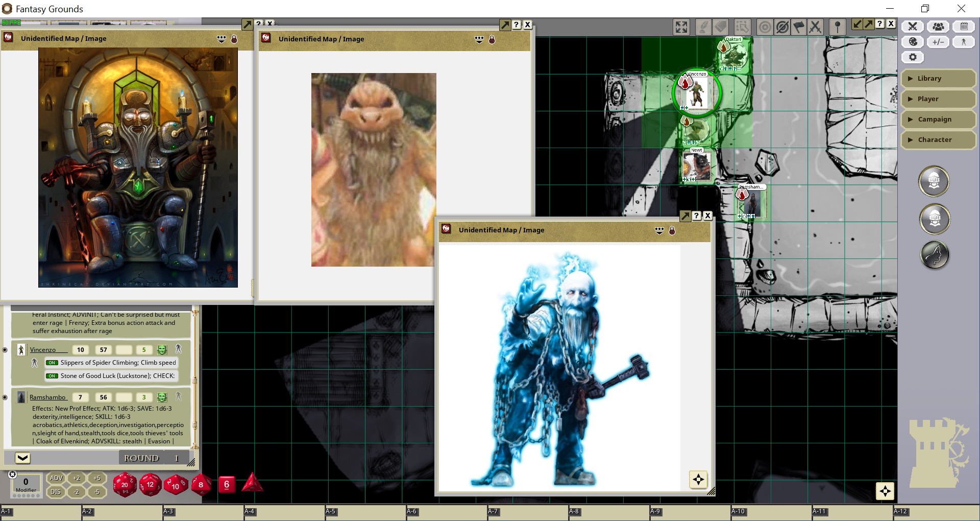Open the calendar sidebar button
This screenshot has height=521, width=980.
(x=964, y=27)
